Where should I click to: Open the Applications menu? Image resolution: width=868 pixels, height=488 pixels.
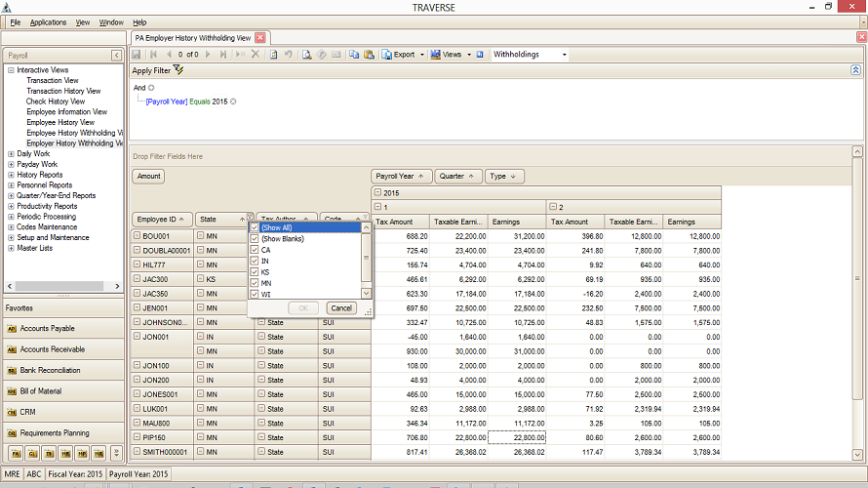48,21
